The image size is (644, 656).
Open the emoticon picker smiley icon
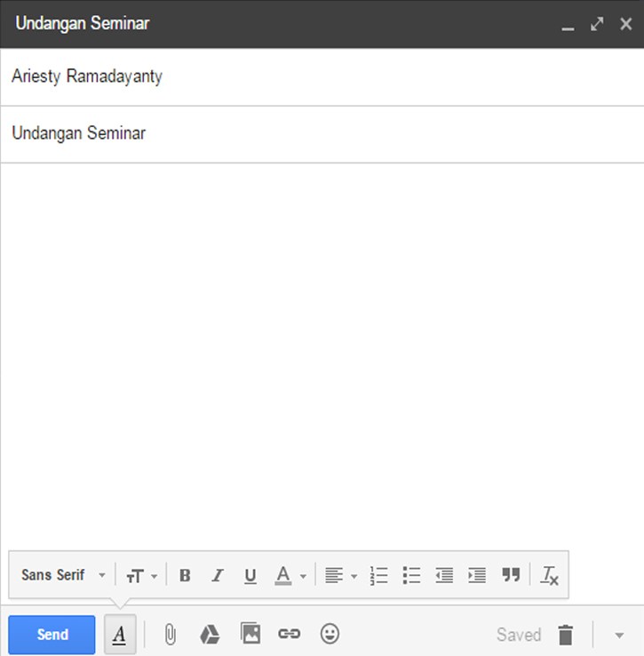click(x=330, y=634)
